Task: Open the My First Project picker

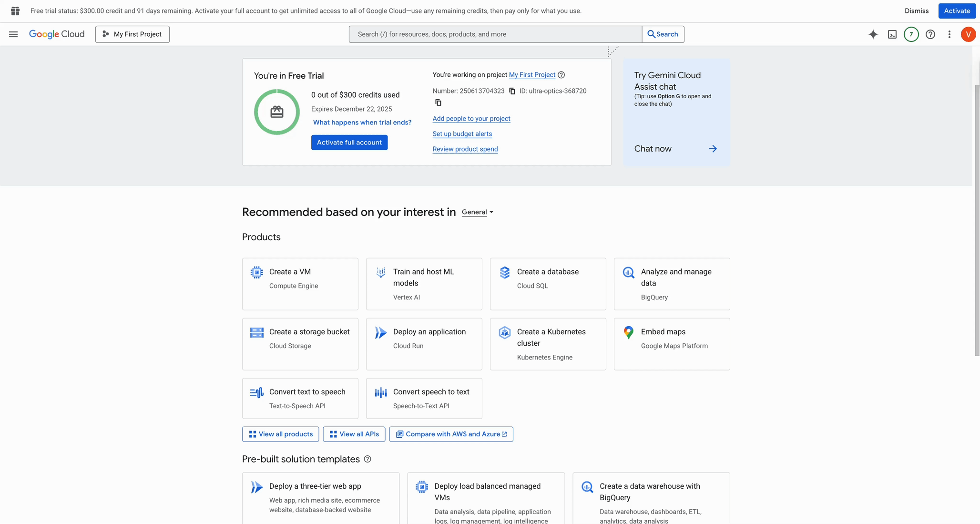Action: tap(132, 34)
